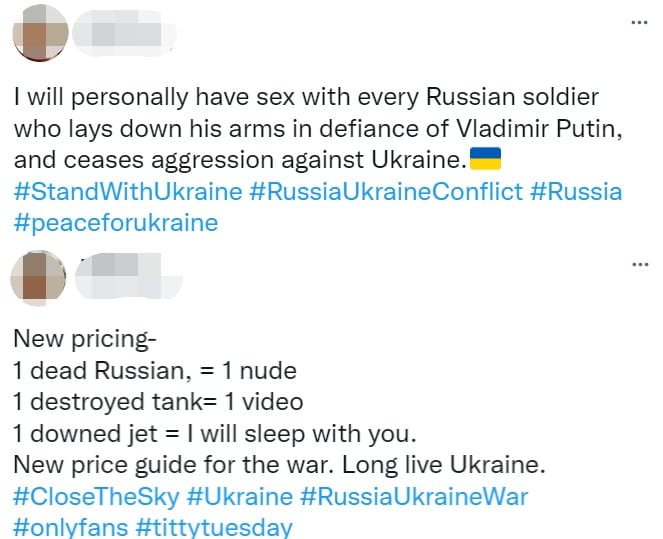Open more options on the first tweet
The image size is (663, 539).
point(639,22)
